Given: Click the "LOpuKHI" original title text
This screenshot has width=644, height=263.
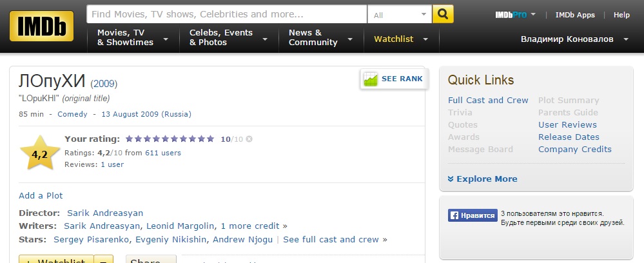Looking at the screenshot, I should (x=39, y=99).
